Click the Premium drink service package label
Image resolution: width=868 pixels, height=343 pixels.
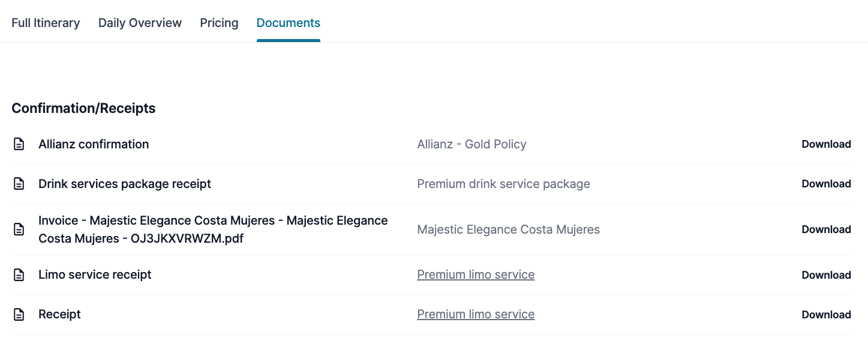pos(503,184)
